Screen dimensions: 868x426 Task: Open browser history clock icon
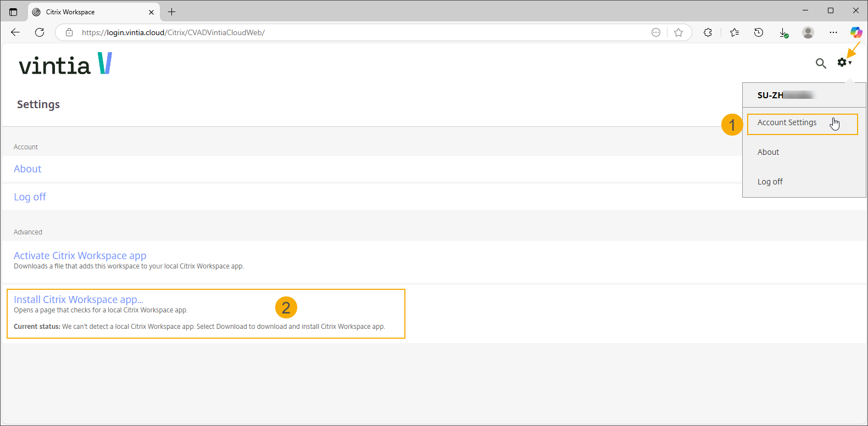click(x=759, y=32)
